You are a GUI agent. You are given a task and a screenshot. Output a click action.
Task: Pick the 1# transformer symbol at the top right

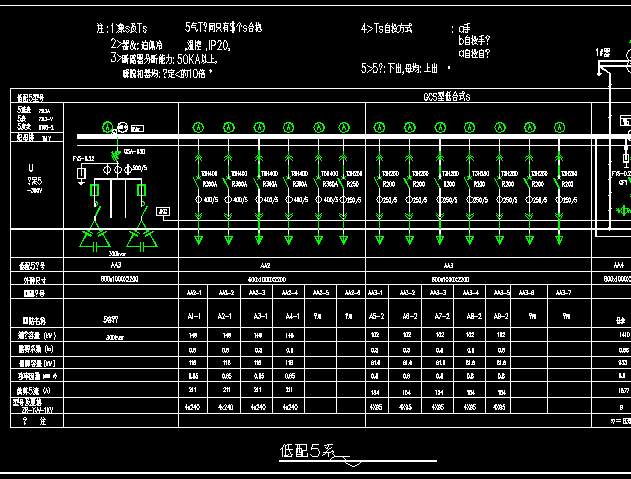click(628, 60)
